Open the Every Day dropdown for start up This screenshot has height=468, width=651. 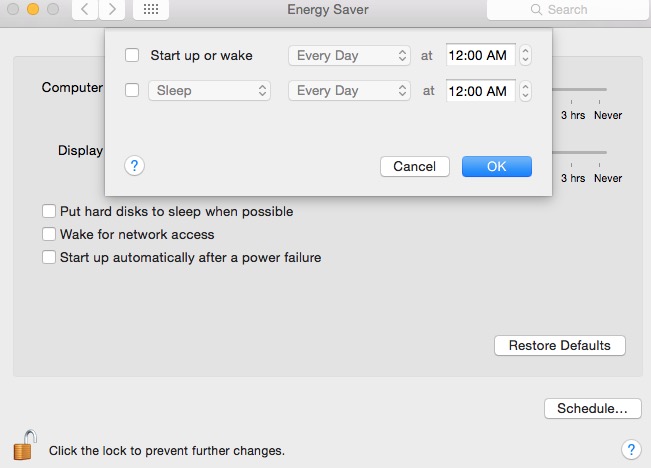tap(348, 55)
